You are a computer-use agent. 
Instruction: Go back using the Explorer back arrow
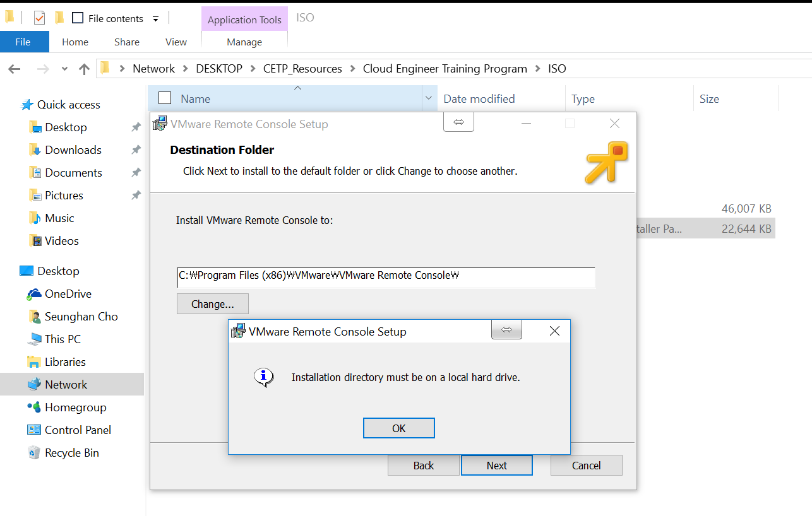pyautogui.click(x=14, y=69)
